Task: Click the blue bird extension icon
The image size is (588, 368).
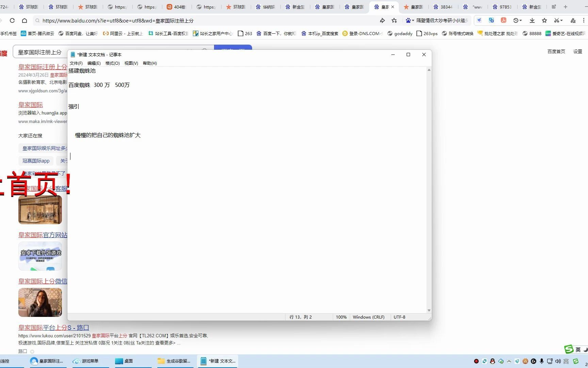Action: [x=479, y=20]
